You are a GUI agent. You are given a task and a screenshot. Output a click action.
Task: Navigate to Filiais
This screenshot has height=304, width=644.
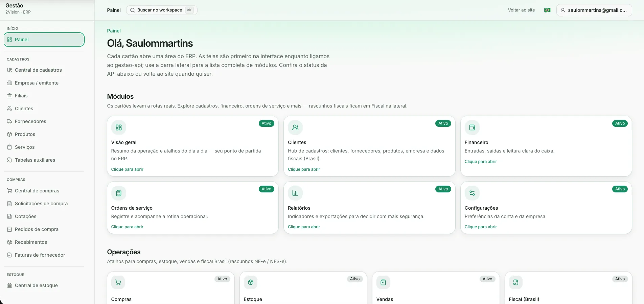pos(44,96)
